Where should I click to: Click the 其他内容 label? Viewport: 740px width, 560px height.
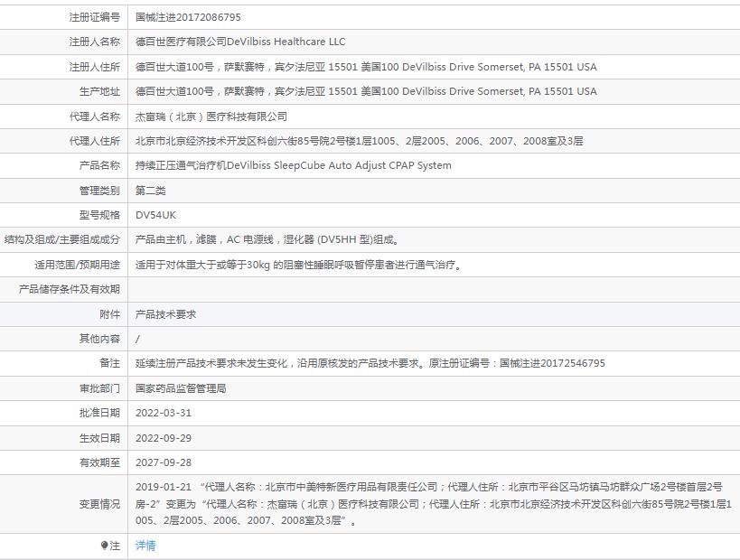(99, 339)
